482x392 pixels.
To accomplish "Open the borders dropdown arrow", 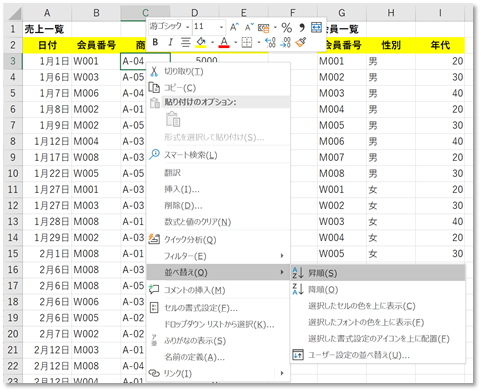I will click(259, 42).
